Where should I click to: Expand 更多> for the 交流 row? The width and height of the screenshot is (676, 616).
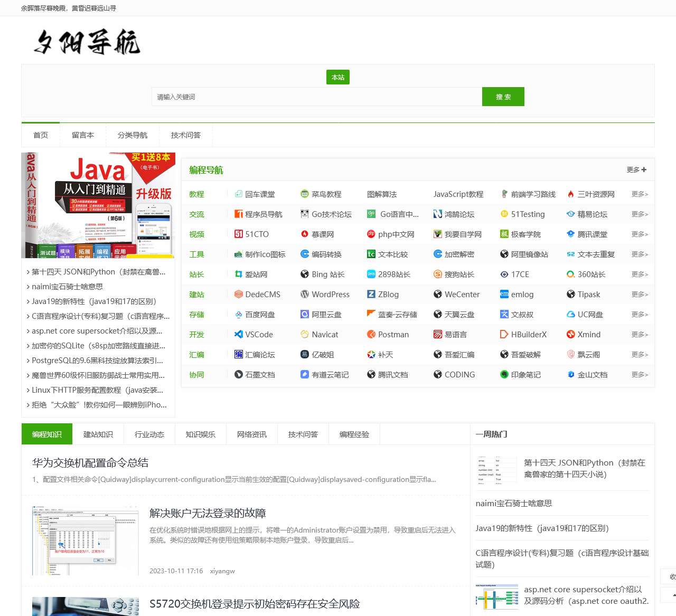tap(640, 214)
